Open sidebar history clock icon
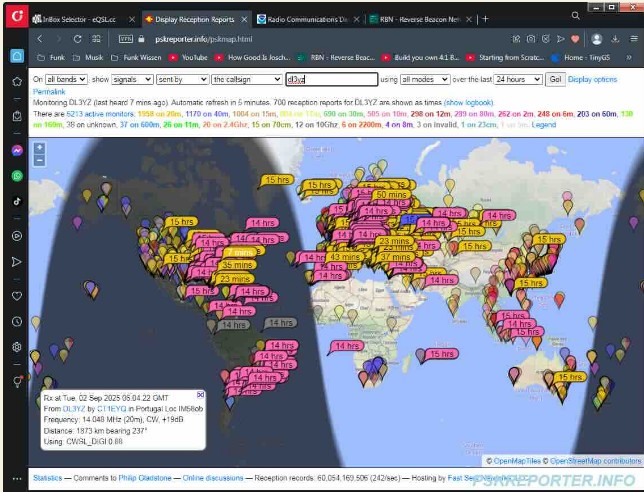 17,321
